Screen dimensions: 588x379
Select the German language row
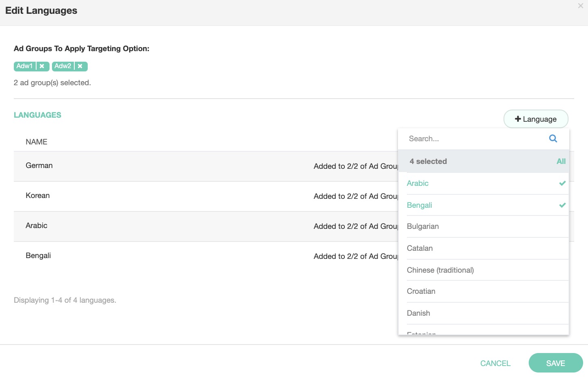tap(39, 166)
